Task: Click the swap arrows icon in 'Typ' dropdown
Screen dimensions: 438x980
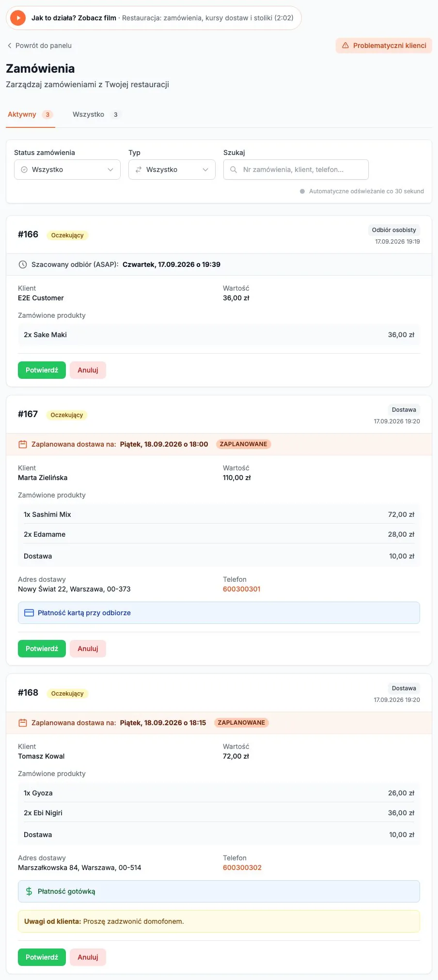Action: 139,170
